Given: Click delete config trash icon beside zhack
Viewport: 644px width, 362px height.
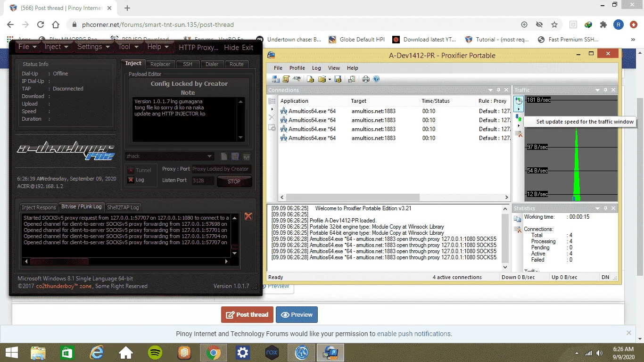Looking at the screenshot, I should 246,156.
